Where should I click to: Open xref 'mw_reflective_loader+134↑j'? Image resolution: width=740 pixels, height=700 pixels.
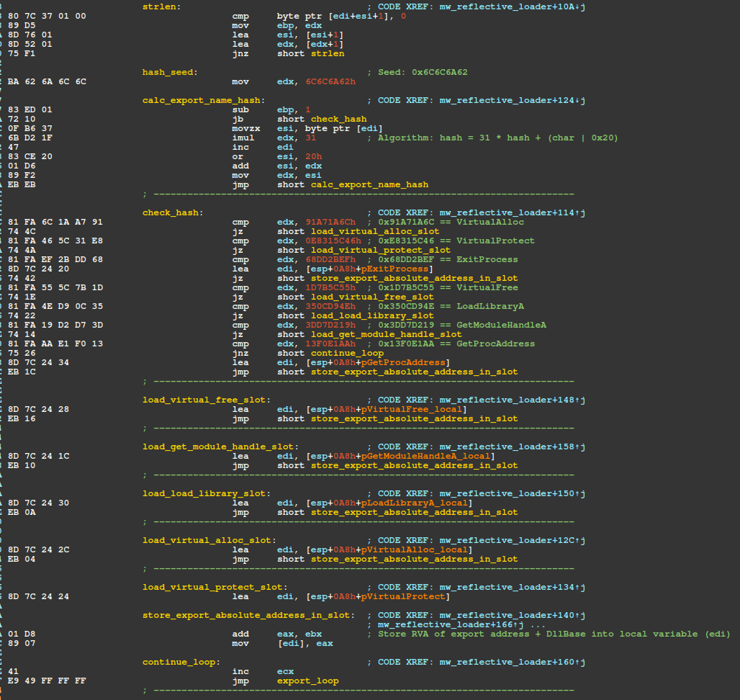[512, 587]
